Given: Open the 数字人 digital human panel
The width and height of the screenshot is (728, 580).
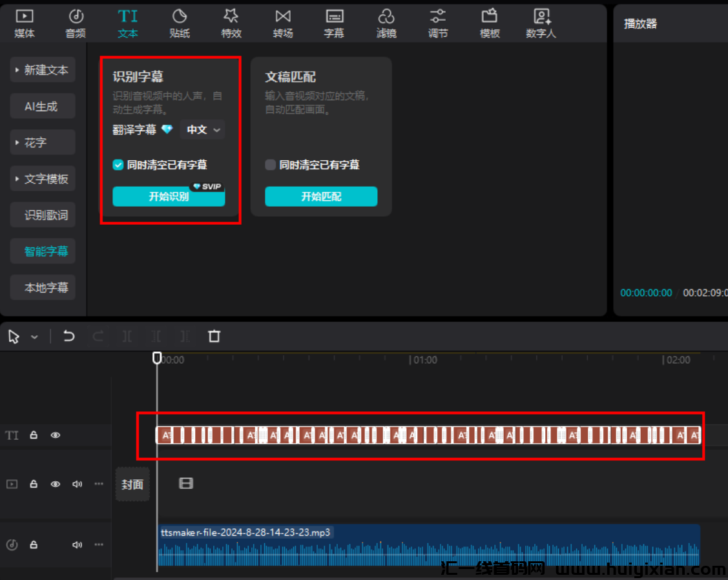Looking at the screenshot, I should point(541,23).
